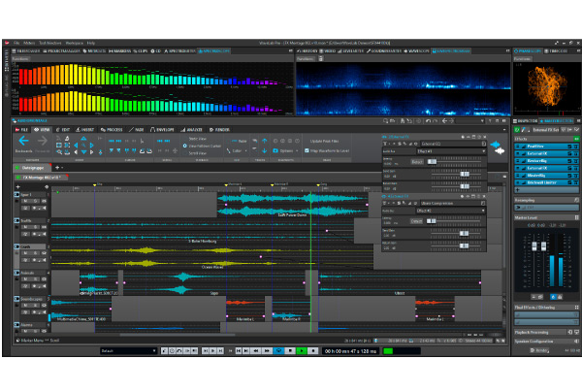Open the Effect #2 dropdown
Screen dimensions: 582x392
[451, 211]
